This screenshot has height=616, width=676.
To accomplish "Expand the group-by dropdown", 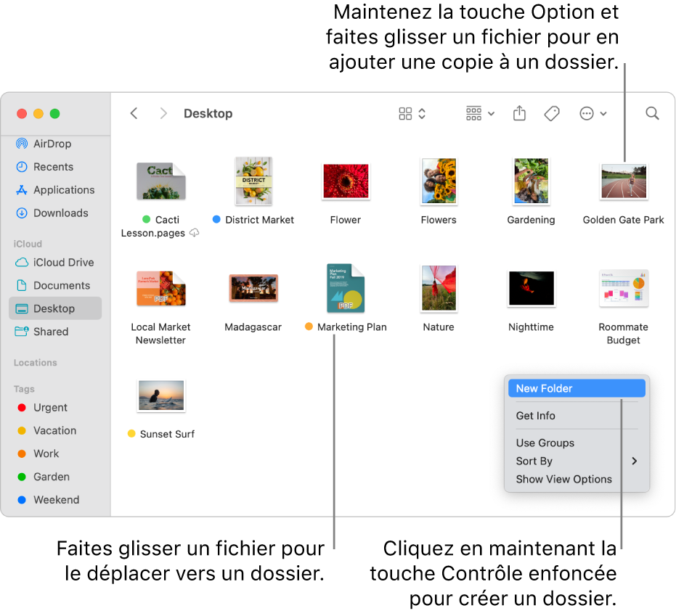I will click(480, 114).
